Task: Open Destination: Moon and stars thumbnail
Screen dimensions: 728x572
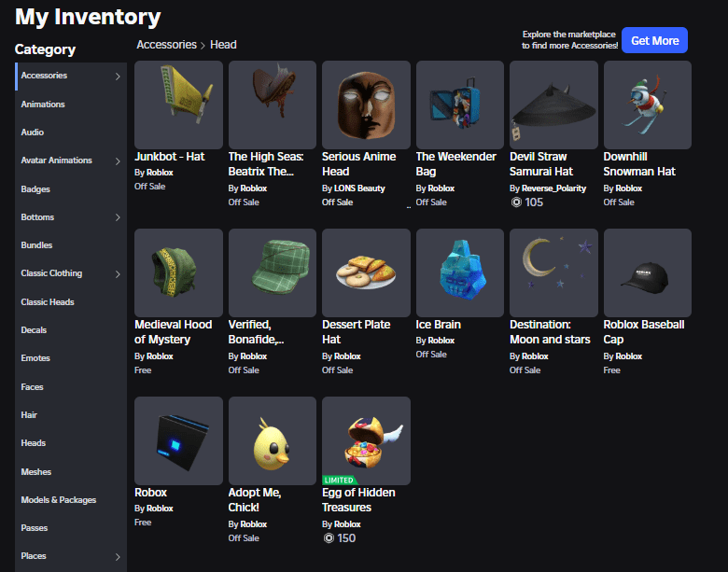Action: [553, 273]
